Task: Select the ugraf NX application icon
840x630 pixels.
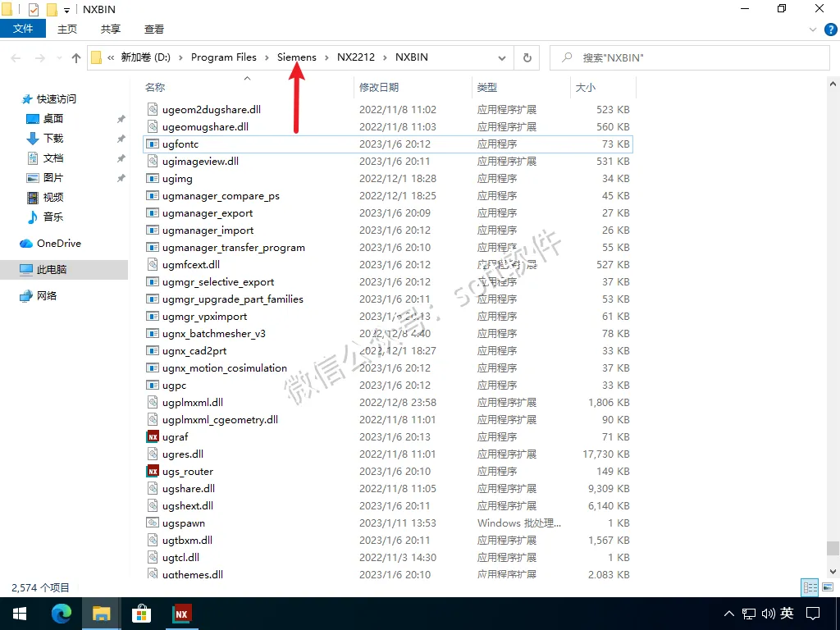Action: tap(153, 437)
